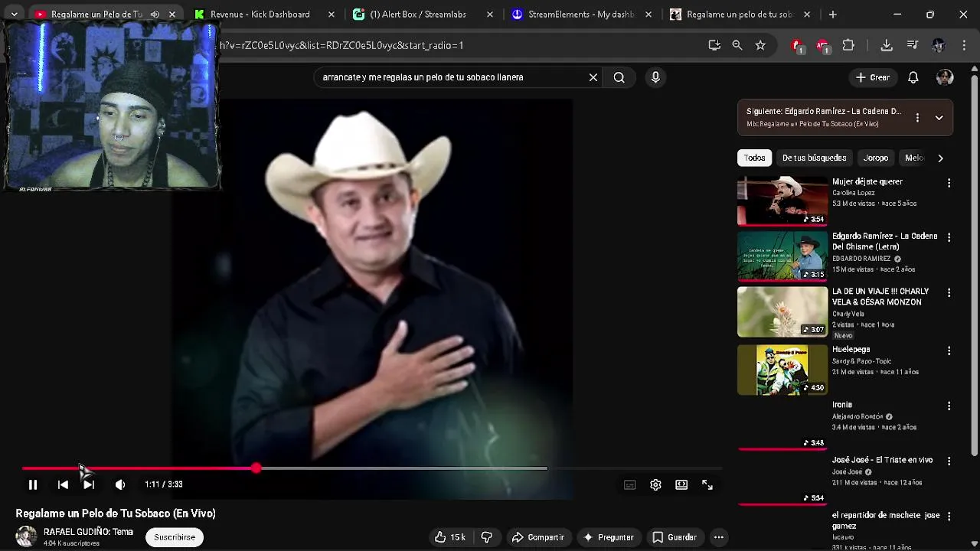Open Chrome three-dot menu
This screenshot has height=551, width=980.
pyautogui.click(x=964, y=45)
